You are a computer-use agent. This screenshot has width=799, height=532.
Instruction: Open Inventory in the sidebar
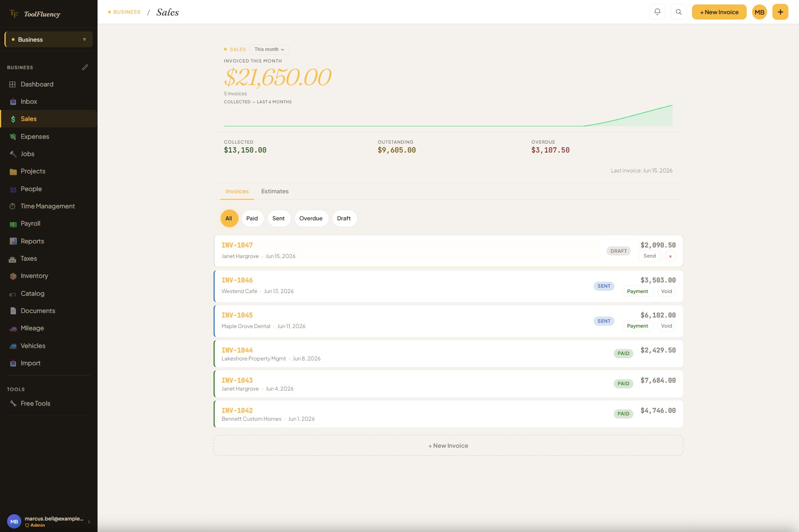[49, 276]
